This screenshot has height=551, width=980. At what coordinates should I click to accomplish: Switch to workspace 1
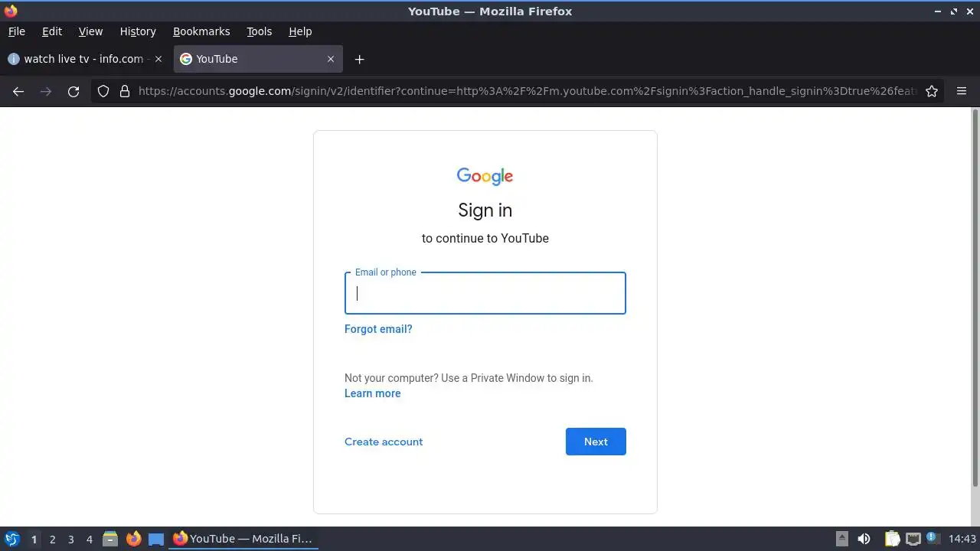34,540
